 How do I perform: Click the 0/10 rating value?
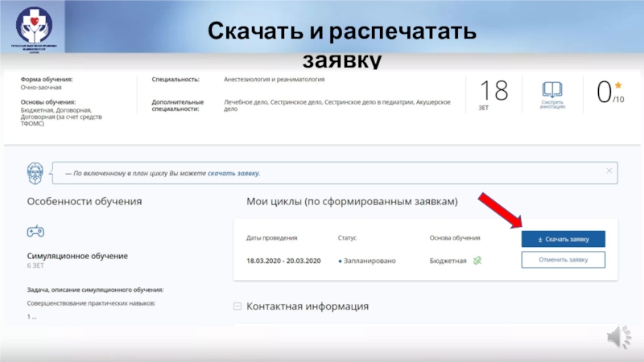pyautogui.click(x=610, y=92)
